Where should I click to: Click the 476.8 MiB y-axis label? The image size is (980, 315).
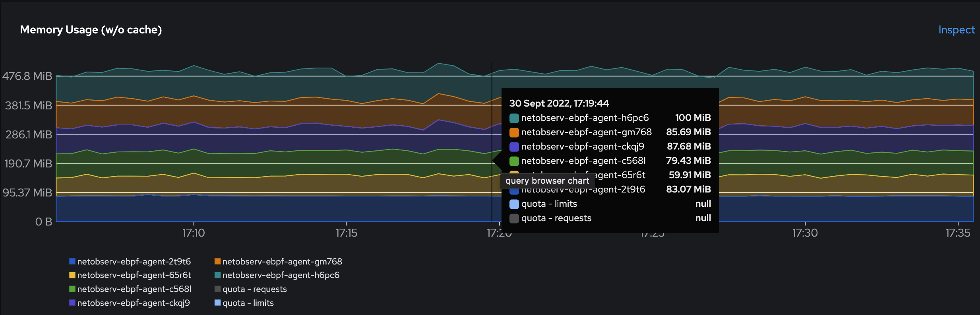[x=27, y=76]
